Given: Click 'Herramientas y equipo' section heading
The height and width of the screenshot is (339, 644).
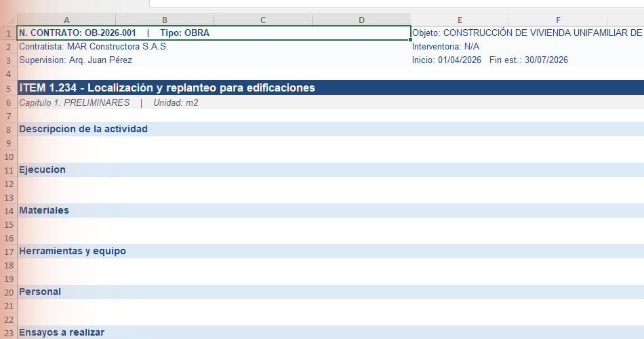Looking at the screenshot, I should [x=331, y=251].
